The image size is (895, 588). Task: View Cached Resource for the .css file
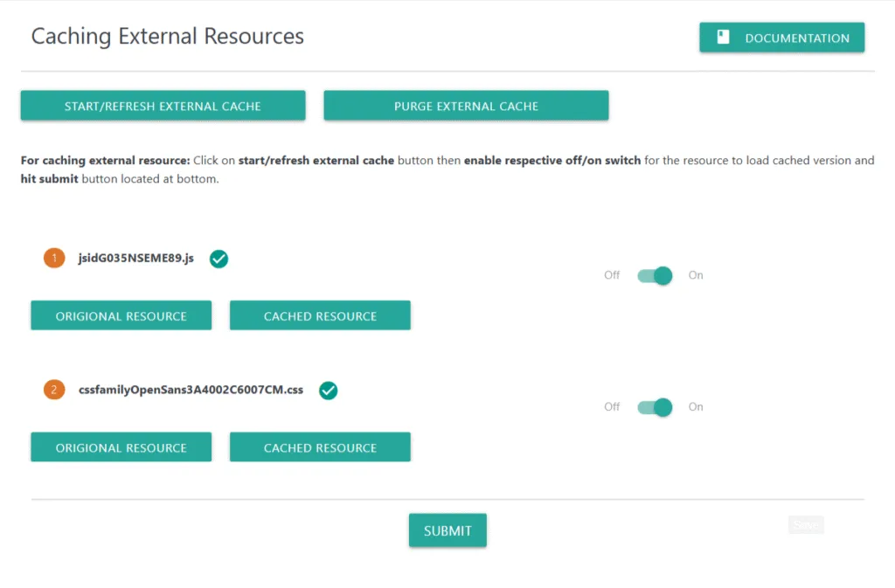click(x=320, y=447)
